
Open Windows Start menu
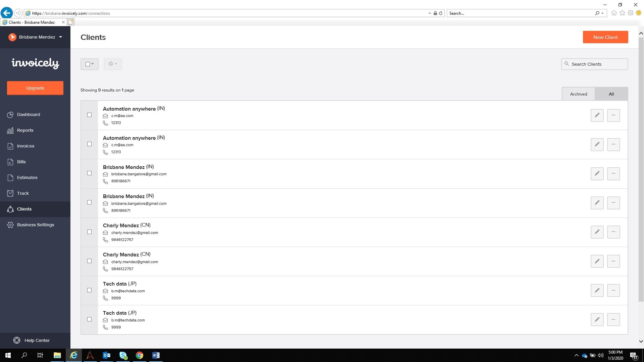tap(8, 355)
